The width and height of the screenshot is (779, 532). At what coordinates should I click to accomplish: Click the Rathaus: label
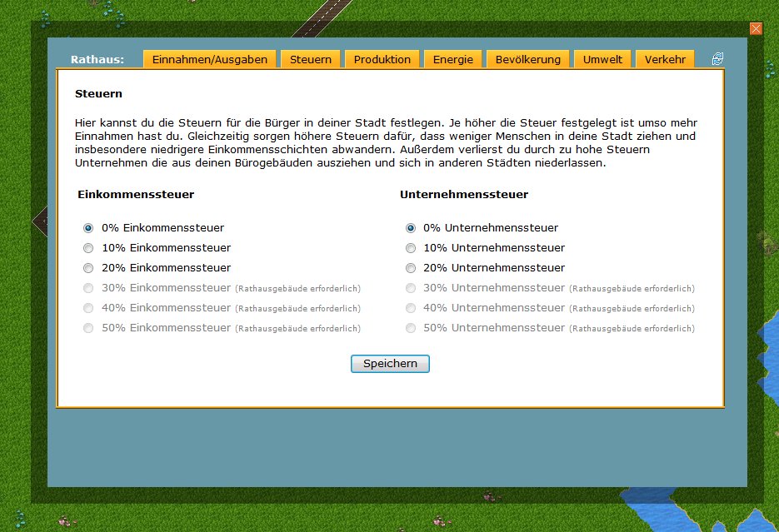(x=97, y=60)
